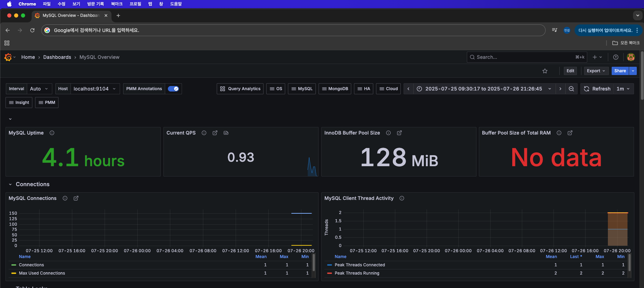Go to Home breadcrumb

point(28,57)
